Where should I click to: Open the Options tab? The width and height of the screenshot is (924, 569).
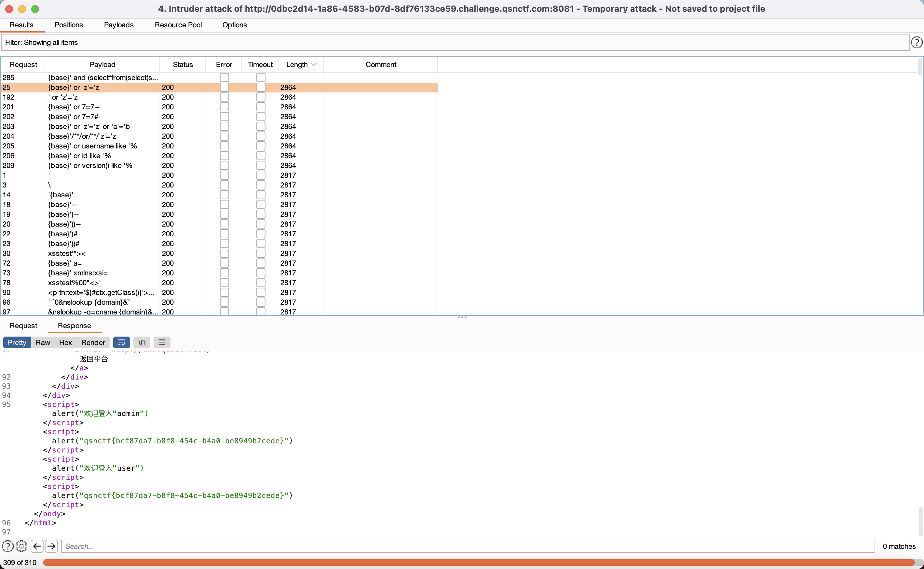coord(234,25)
